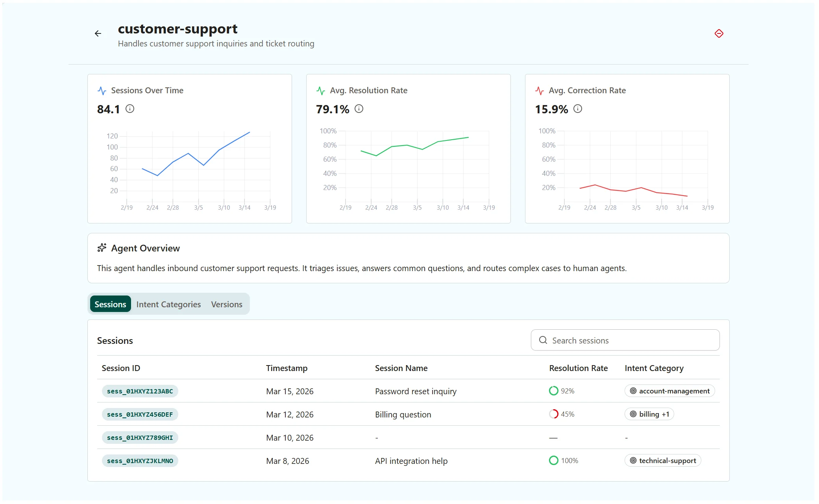Click the blue Sessions Over Time pulse icon
This screenshot has width=819, height=504.
102,91
